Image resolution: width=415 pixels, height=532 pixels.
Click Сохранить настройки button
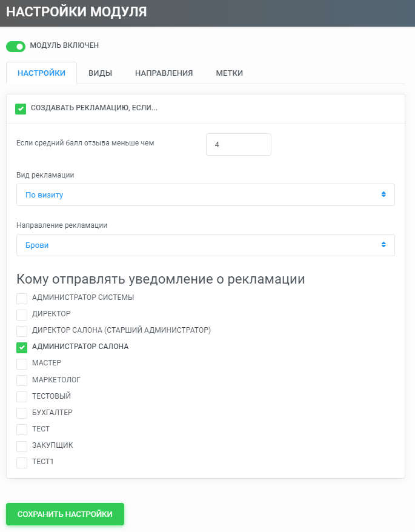tap(65, 514)
